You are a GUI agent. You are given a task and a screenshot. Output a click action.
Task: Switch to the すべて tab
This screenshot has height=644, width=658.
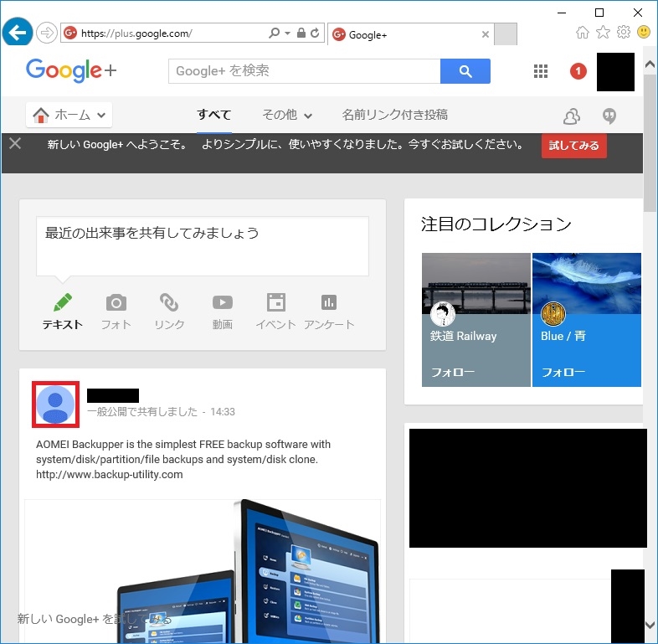click(214, 115)
